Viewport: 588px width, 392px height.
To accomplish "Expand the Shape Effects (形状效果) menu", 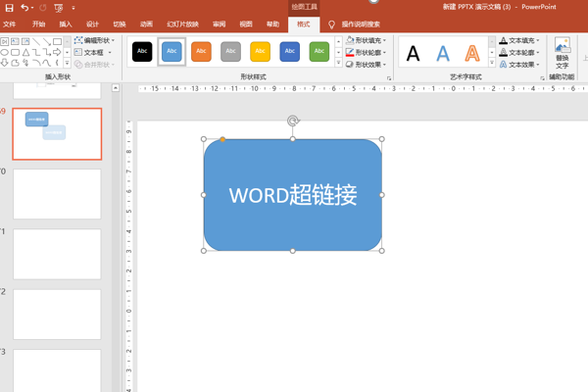I will pyautogui.click(x=367, y=65).
